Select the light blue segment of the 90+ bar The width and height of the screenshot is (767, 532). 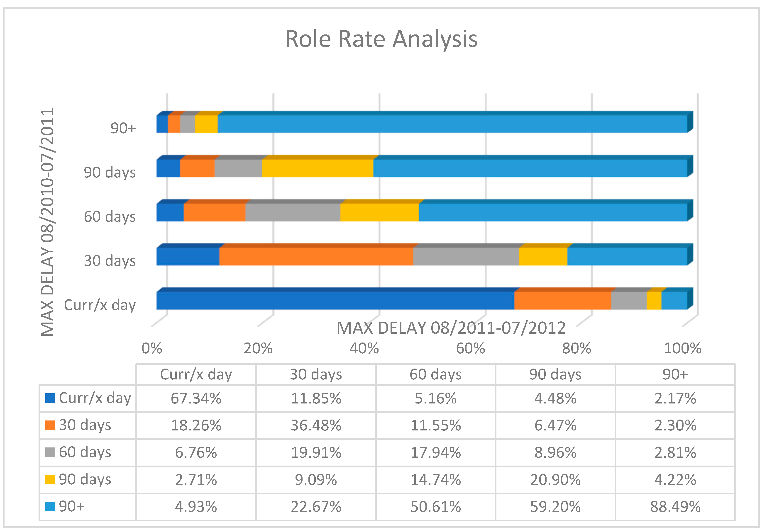click(x=452, y=124)
